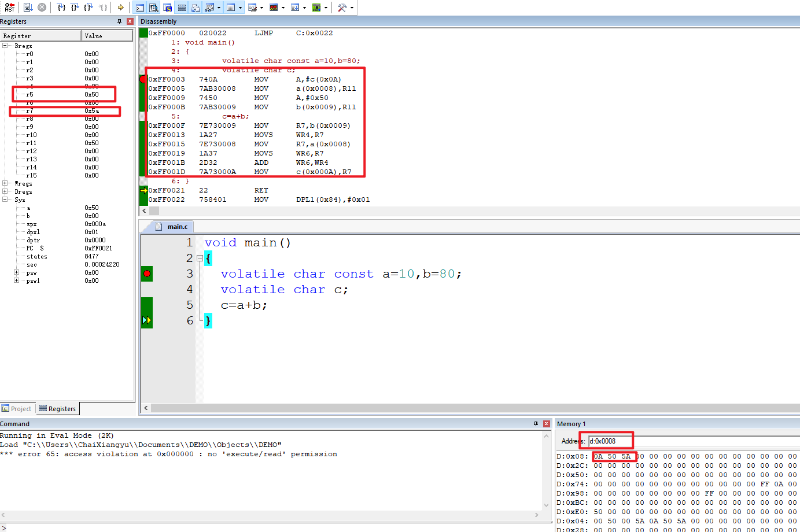Click the Run to Cursor Line icon

pyautogui.click(x=103, y=8)
